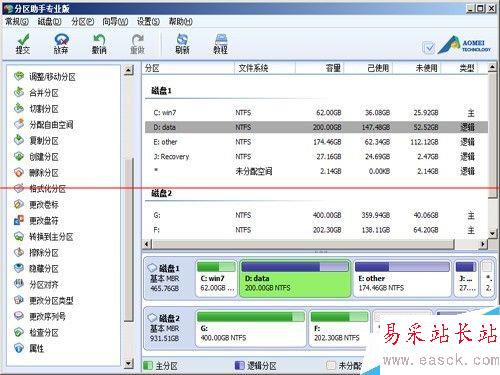Click 更改盘符 in the sidebar
The image size is (500, 375).
36,221
